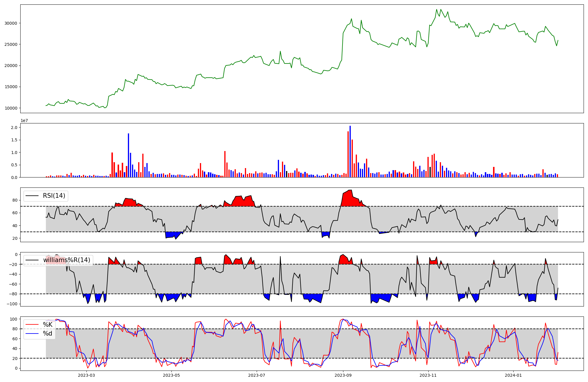Click the red %K legend line swatch
This screenshot has width=588, height=382.
[32, 325]
